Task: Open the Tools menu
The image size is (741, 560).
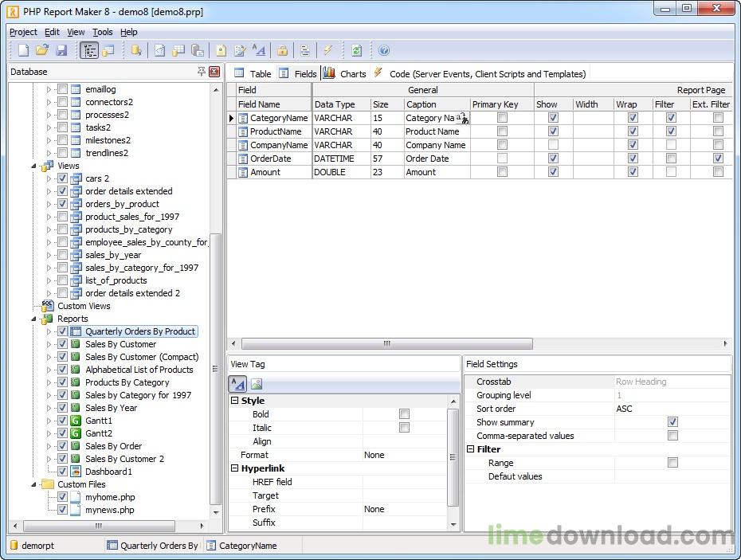Action: click(102, 32)
